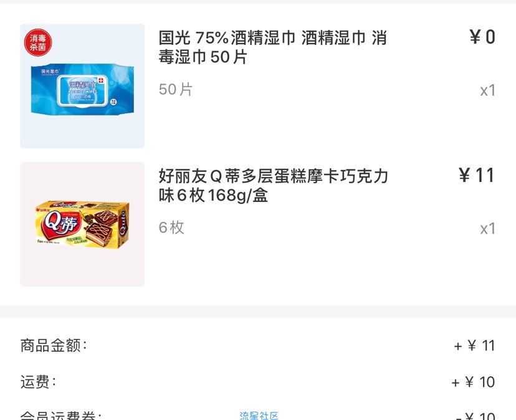Image resolution: width=516 pixels, height=420 pixels.
Task: Tap the ¥0 price of wipes
Action: point(482,37)
